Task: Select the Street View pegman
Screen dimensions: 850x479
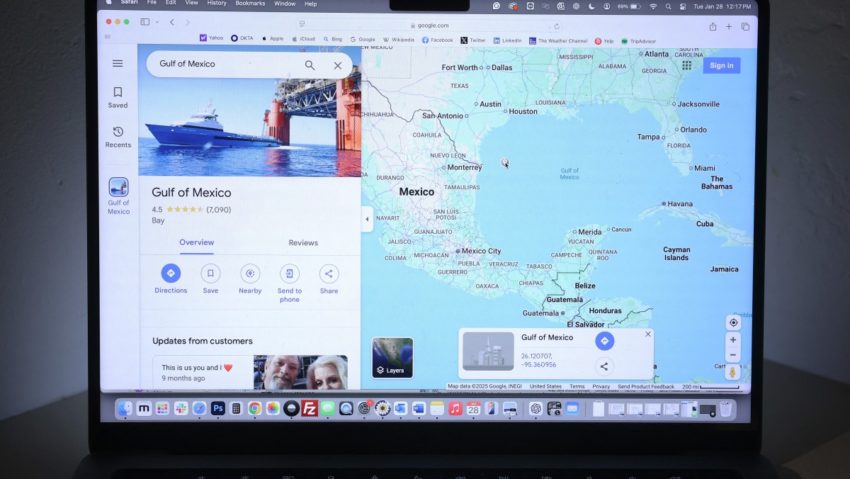Action: 732,372
